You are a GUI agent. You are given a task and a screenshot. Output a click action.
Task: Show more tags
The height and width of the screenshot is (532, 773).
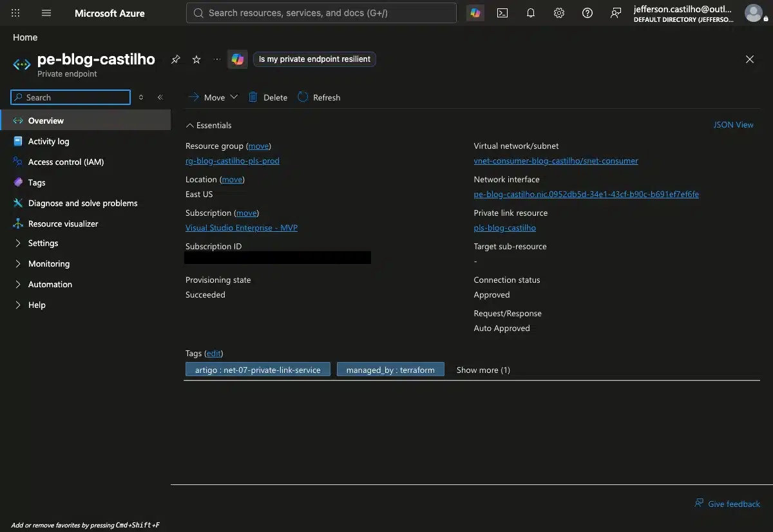483,370
